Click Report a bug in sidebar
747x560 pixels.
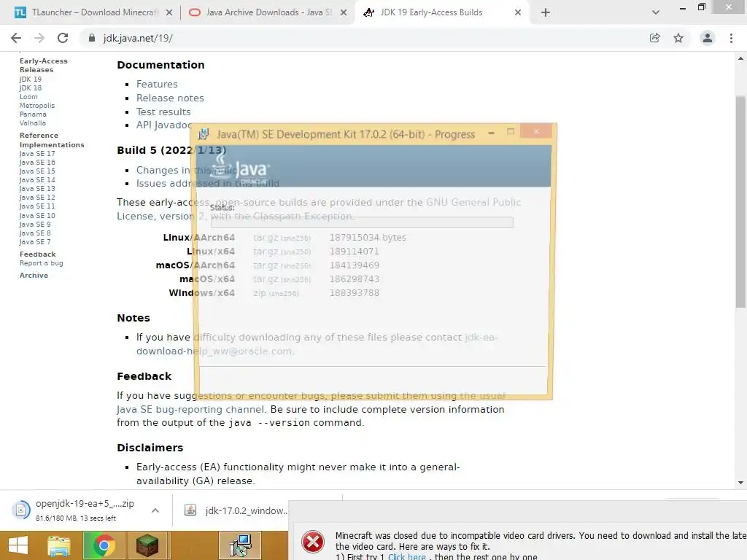(x=42, y=262)
